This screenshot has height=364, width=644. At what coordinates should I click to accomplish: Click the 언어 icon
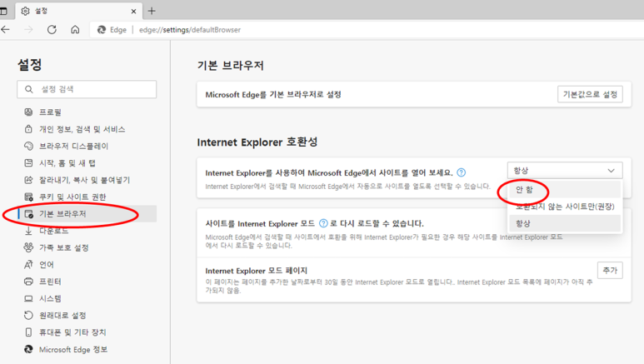28,264
